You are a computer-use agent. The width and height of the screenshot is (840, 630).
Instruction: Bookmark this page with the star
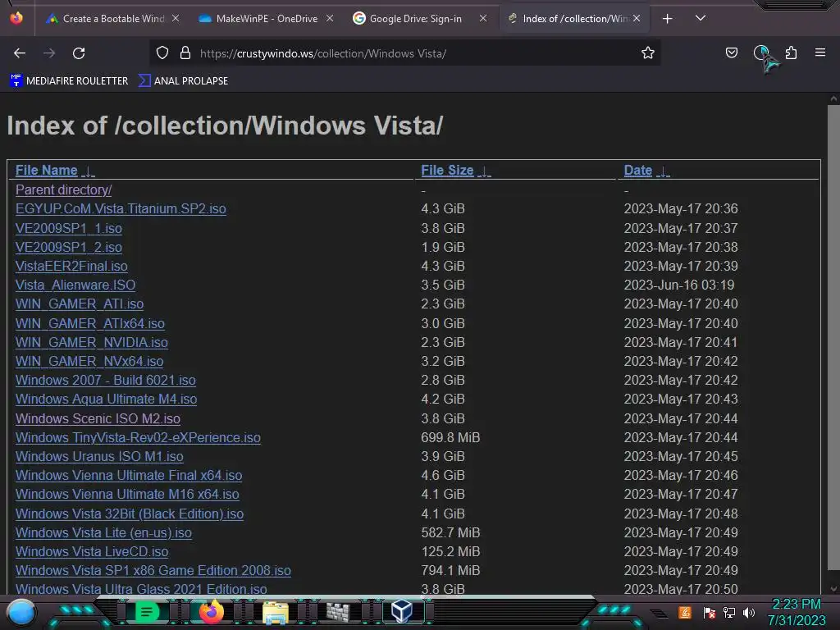648,52
